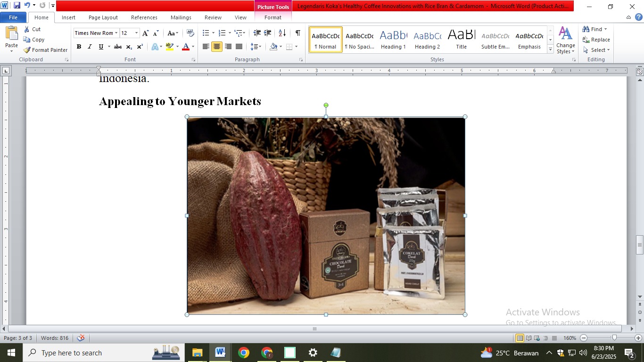644x362 pixels.
Task: Click the 160% zoom level button
Action: click(570, 338)
